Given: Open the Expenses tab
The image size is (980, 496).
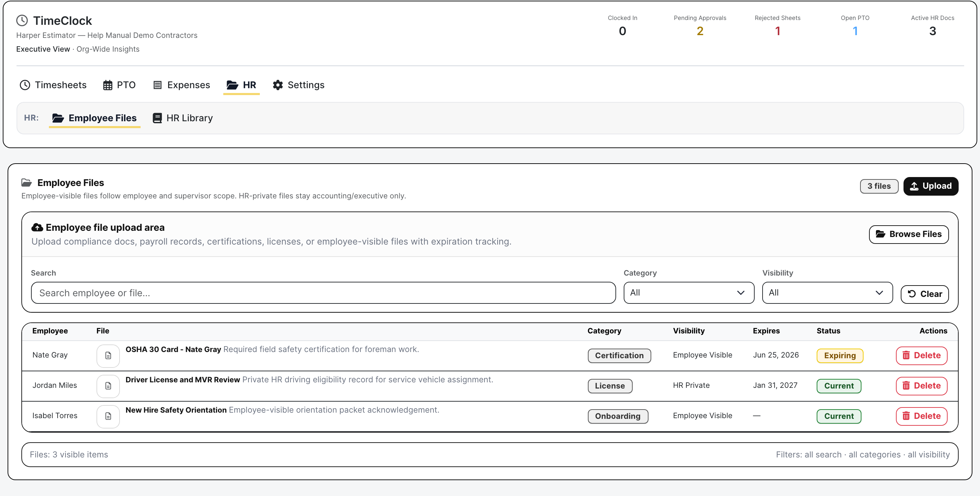Looking at the screenshot, I should point(181,85).
